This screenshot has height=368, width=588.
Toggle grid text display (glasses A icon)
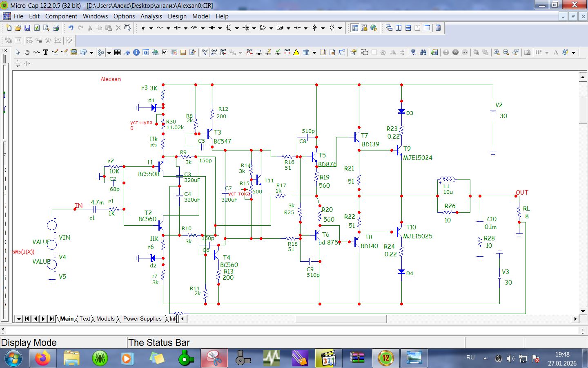pos(205,52)
